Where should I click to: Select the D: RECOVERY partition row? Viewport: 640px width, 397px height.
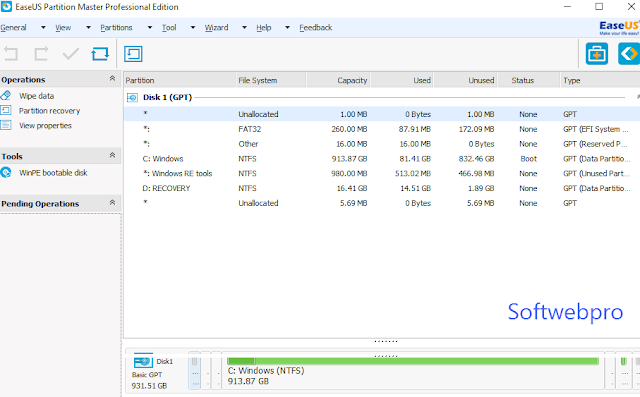click(x=382, y=188)
